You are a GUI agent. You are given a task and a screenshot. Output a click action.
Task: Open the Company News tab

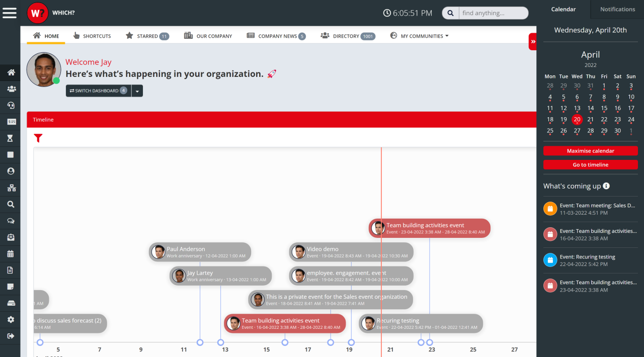pos(276,36)
